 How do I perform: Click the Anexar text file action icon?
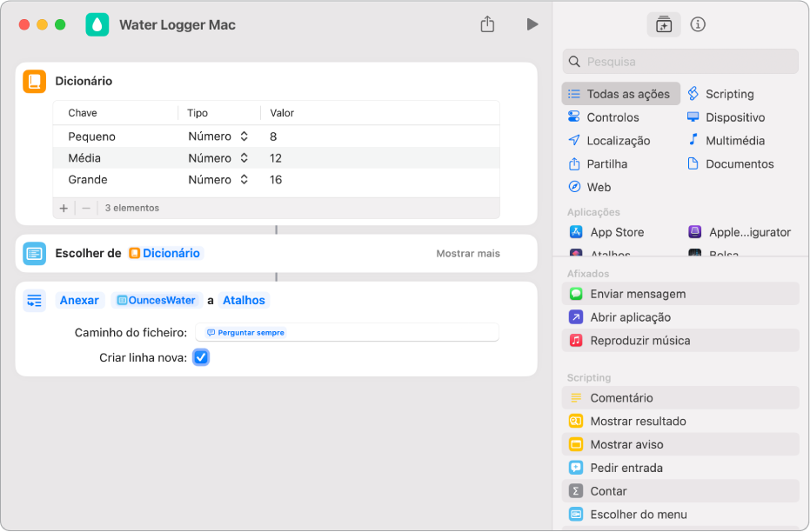(x=35, y=300)
